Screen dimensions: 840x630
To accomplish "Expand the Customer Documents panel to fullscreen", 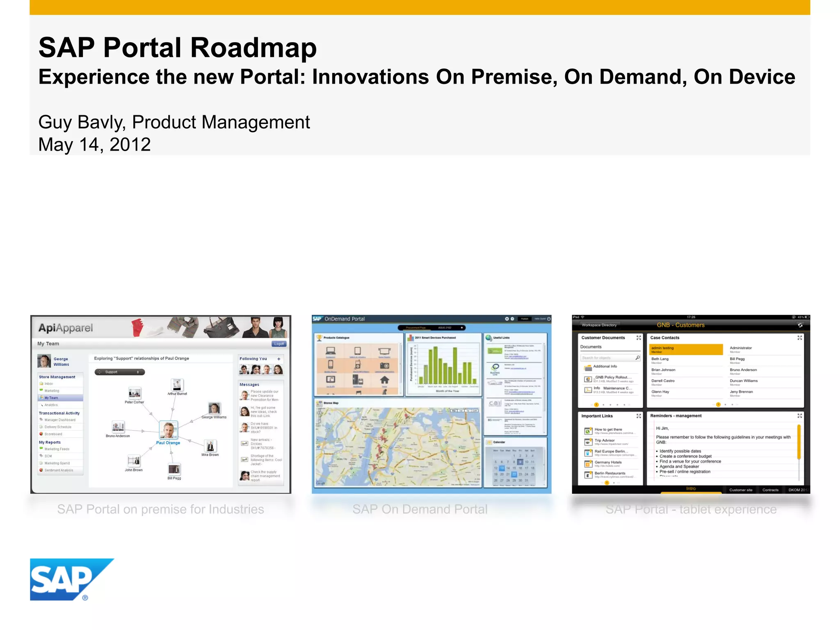I will coord(639,338).
